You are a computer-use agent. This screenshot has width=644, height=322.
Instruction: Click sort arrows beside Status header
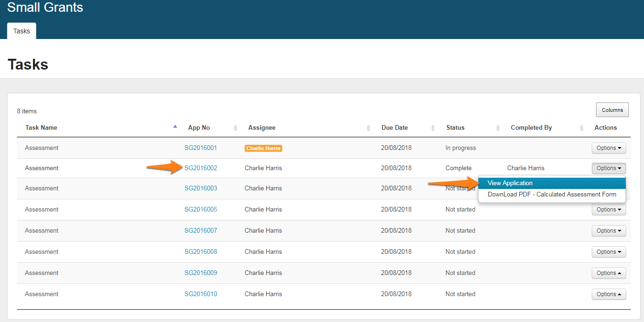click(x=498, y=128)
